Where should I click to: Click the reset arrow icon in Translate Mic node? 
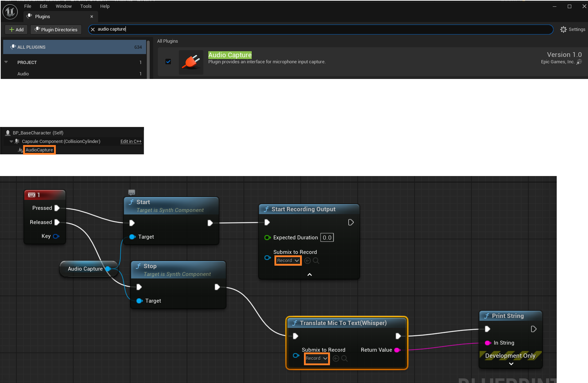point(336,358)
